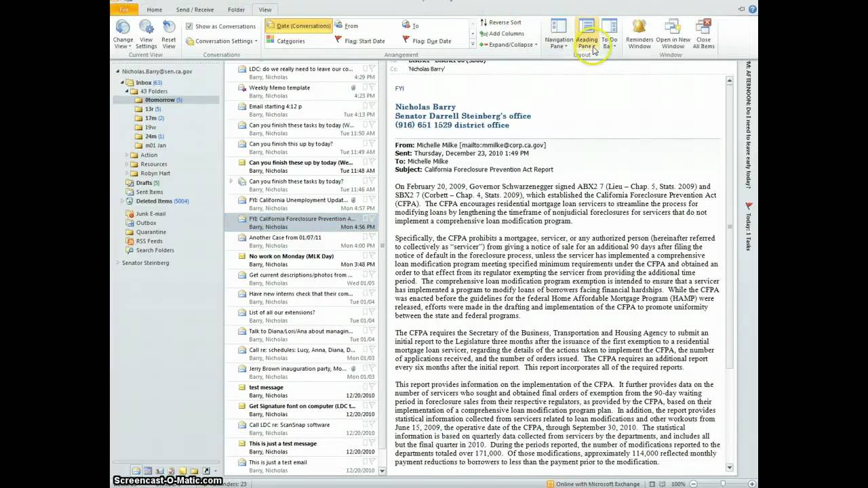Switch to Contacts in the navigation bar
The height and width of the screenshot is (488, 868).
(159, 470)
